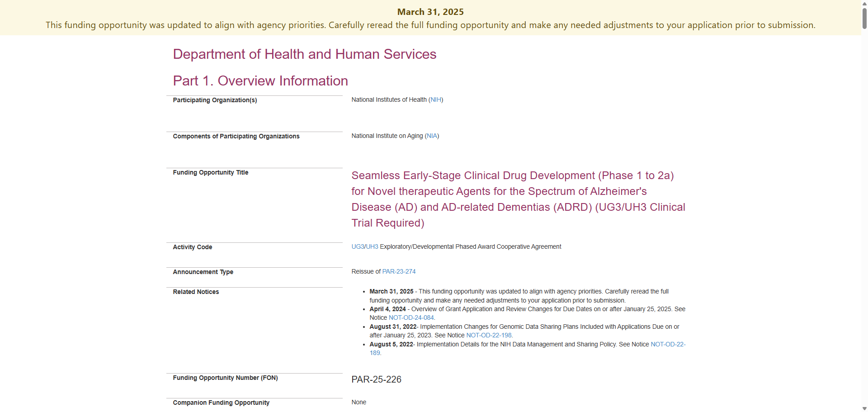868x412 pixels.
Task: Click the 'Funding Opportunity Title' label
Action: (211, 172)
